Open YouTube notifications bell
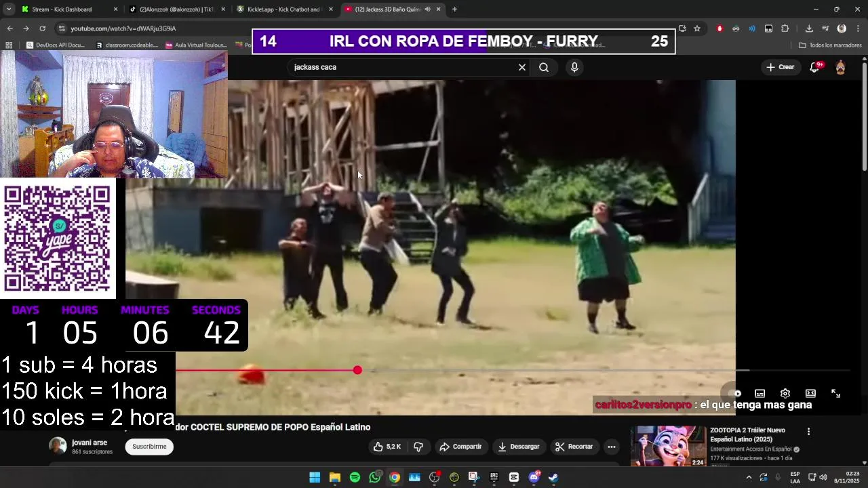This screenshot has width=868, height=488. click(815, 67)
